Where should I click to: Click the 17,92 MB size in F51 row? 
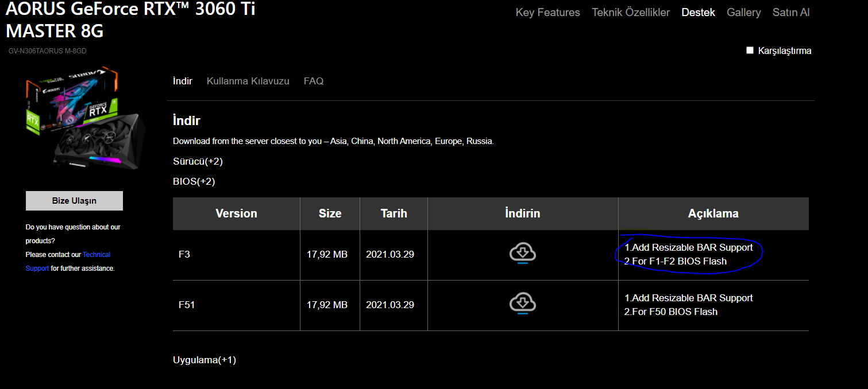327,305
